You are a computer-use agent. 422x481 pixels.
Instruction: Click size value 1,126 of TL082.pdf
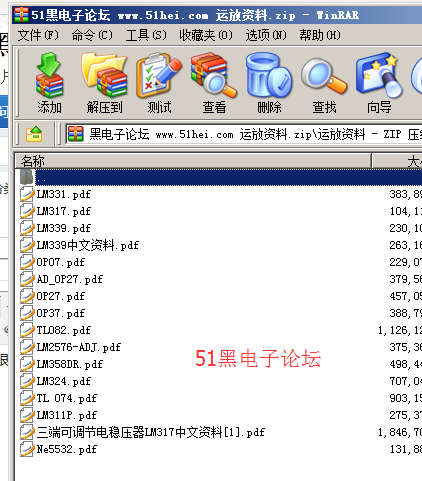pos(400,330)
